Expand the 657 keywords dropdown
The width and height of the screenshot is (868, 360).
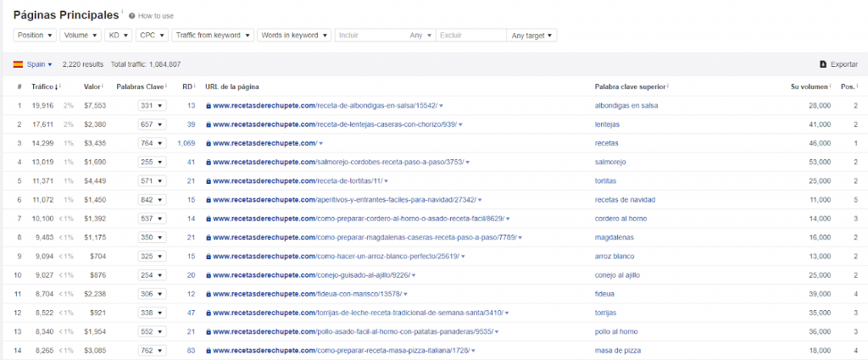pyautogui.click(x=153, y=125)
